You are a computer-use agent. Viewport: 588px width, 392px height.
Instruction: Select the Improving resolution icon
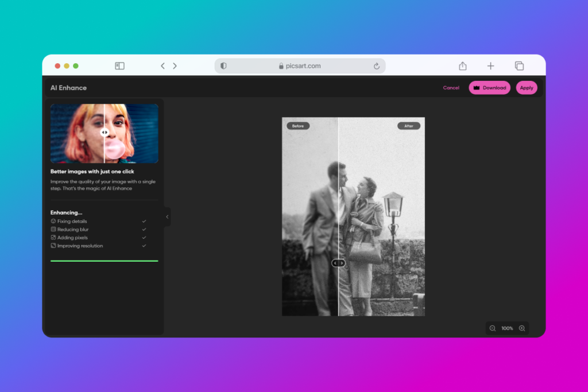(53, 246)
